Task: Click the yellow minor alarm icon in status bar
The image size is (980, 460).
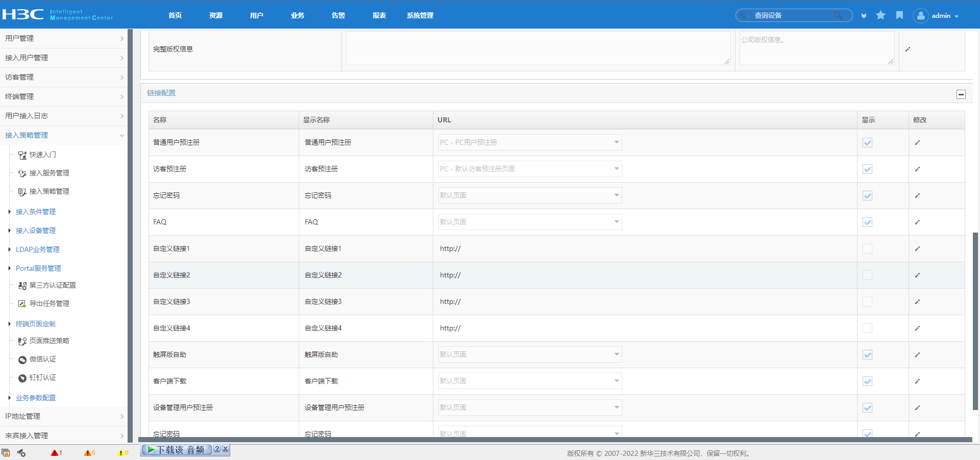Action: tap(121, 452)
